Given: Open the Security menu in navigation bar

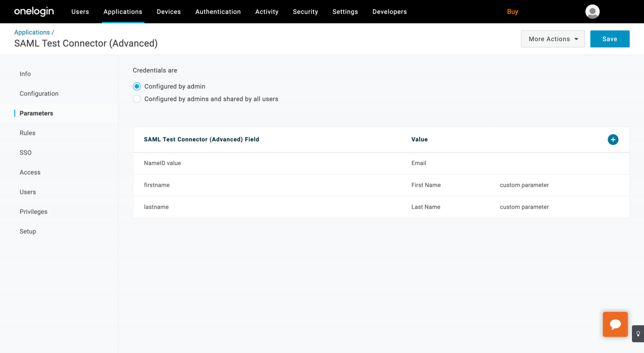Looking at the screenshot, I should pyautogui.click(x=305, y=12).
